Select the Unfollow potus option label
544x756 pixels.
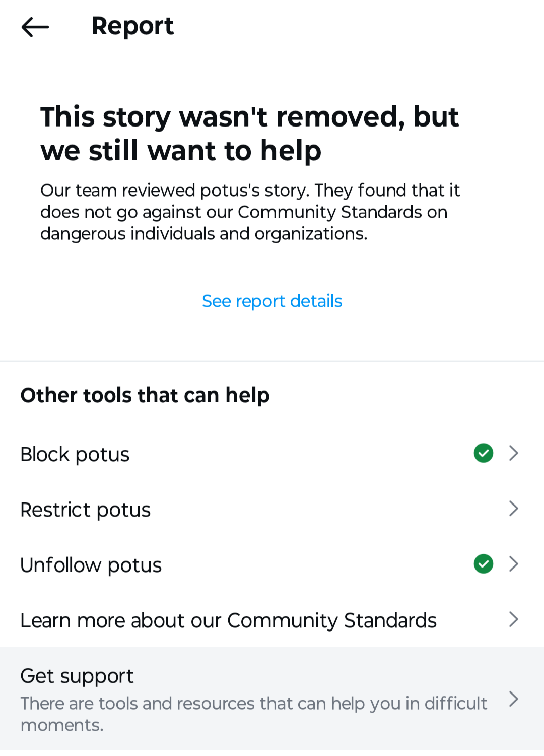pos(91,565)
